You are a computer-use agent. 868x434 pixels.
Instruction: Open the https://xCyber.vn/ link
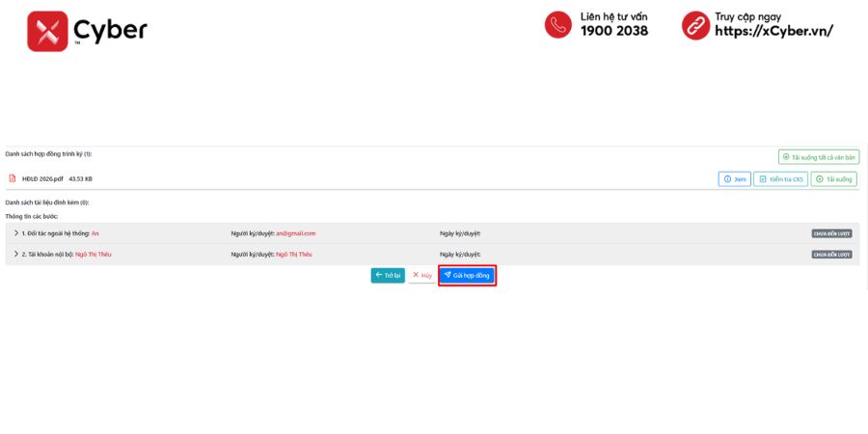773,31
